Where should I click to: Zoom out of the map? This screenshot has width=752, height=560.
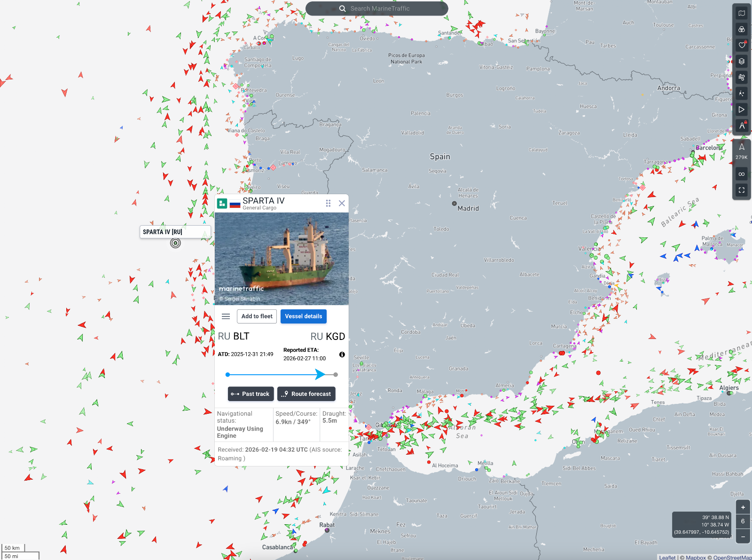pyautogui.click(x=743, y=536)
